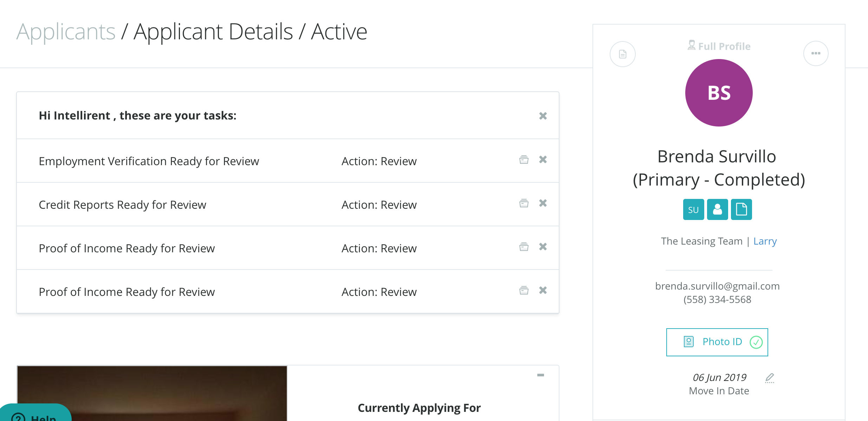Screen dimensions: 868x421
Task: Close the tasks panel header
Action: coord(543,116)
